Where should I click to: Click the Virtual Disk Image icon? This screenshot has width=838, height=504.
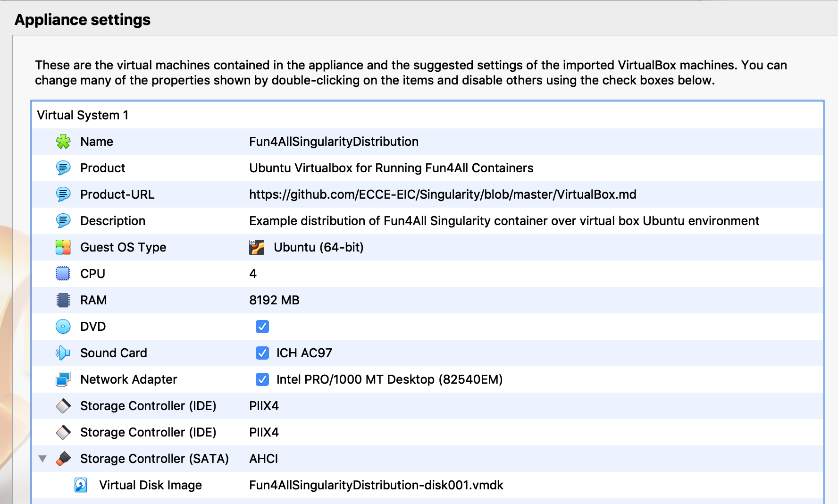coord(81,485)
